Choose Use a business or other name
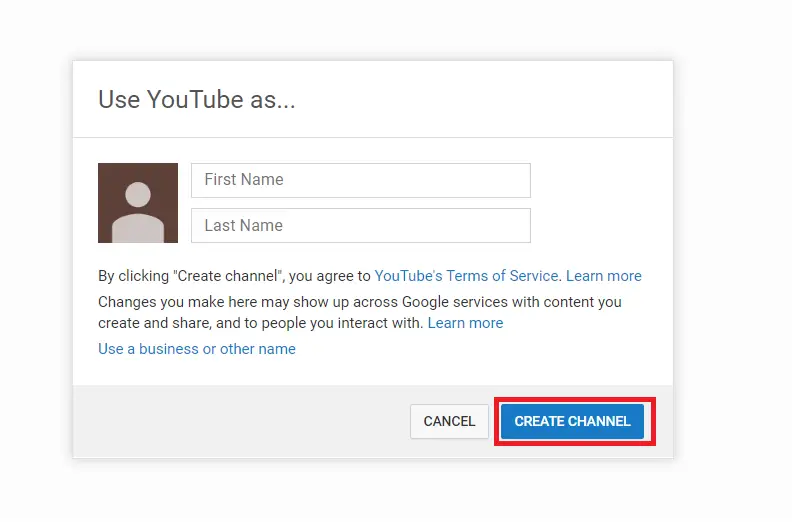Screen dimensions: 792x528 click(x=197, y=349)
